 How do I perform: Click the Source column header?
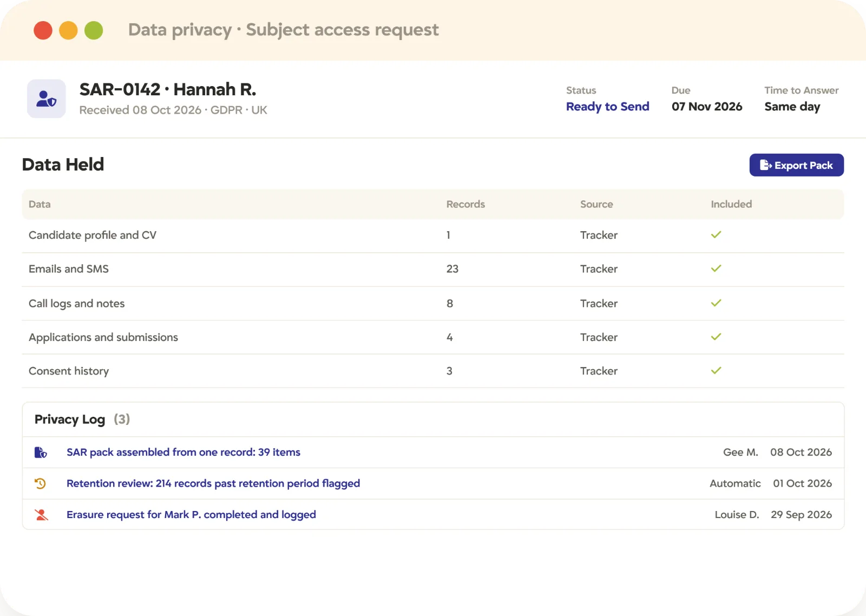(596, 204)
